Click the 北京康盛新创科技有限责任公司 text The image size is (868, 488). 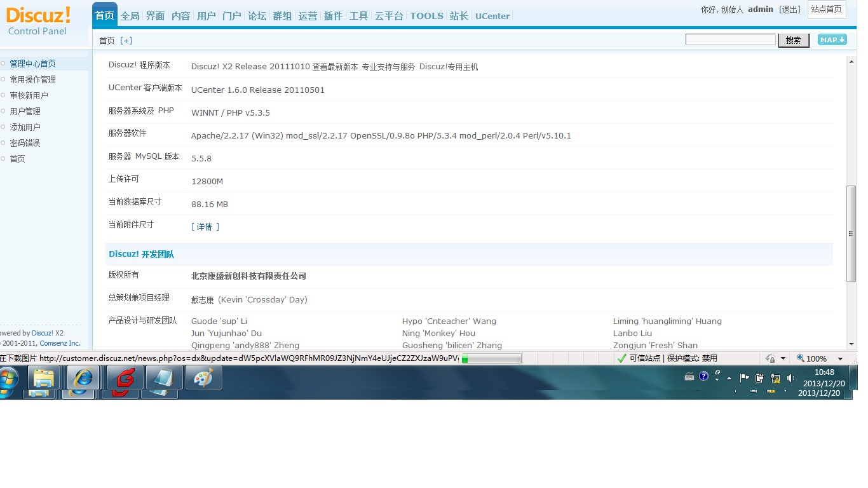pos(248,276)
